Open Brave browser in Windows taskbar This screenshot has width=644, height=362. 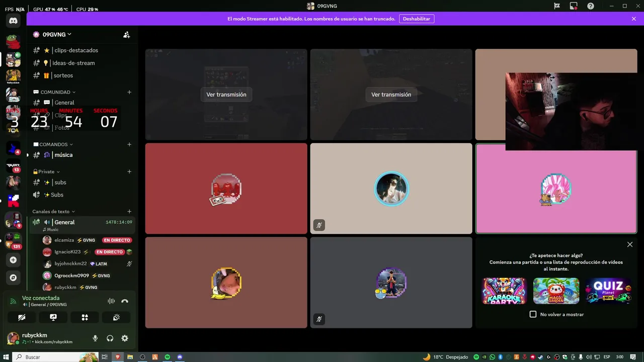coord(117,357)
